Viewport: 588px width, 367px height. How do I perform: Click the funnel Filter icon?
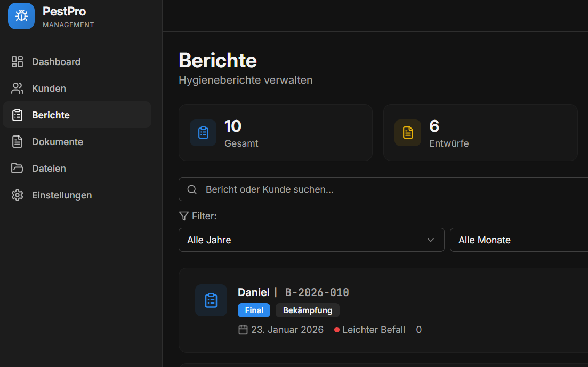pyautogui.click(x=184, y=216)
